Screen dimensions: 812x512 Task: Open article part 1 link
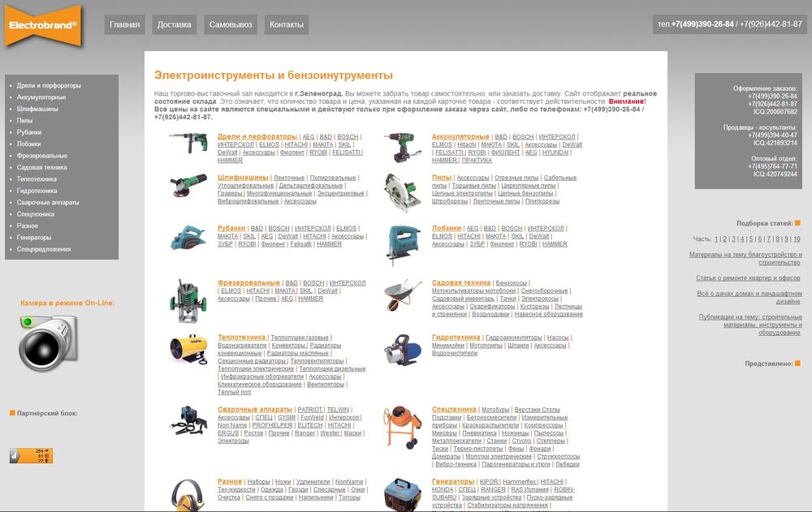coord(716,239)
